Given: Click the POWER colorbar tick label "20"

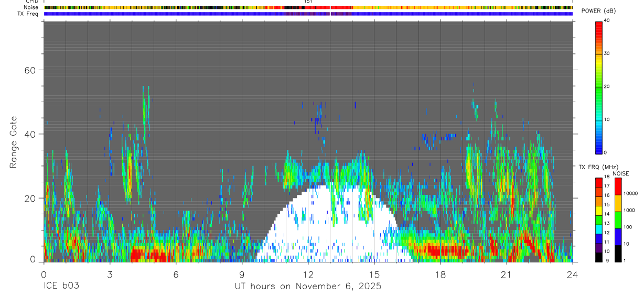Looking at the screenshot, I should click(x=607, y=86).
